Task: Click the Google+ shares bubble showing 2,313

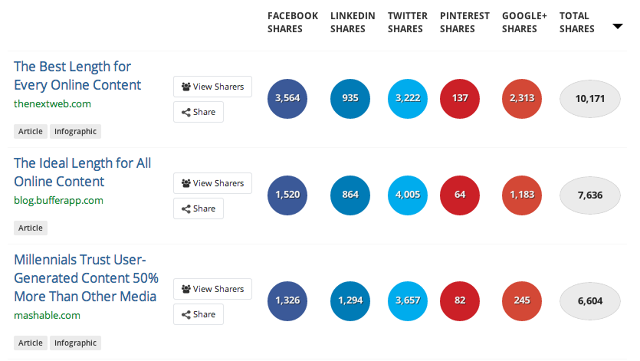Action: click(522, 98)
